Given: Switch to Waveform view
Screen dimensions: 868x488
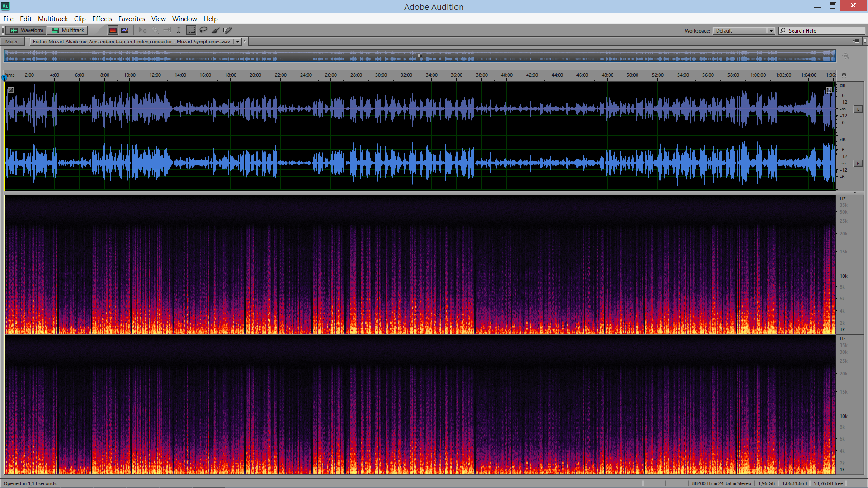Looking at the screenshot, I should [27, 30].
